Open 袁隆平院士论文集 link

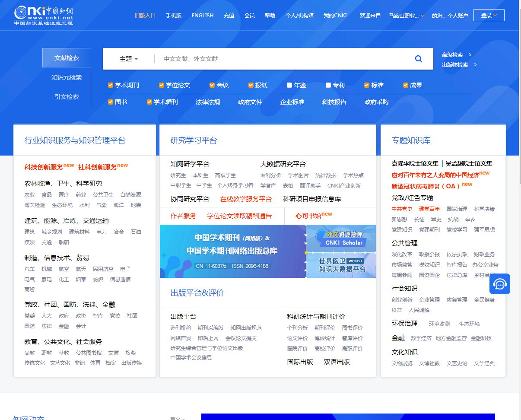click(415, 163)
